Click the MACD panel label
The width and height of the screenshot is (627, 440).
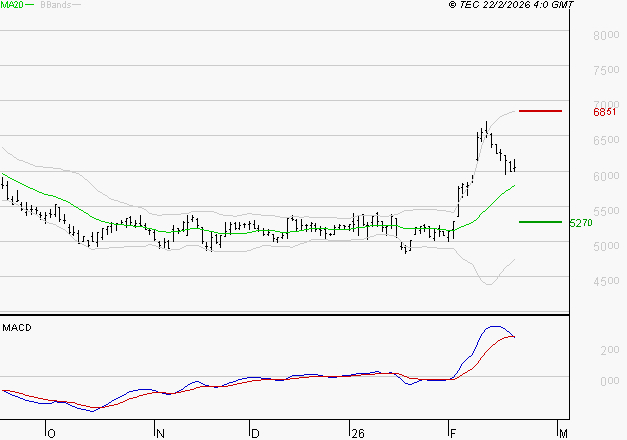coord(17,328)
